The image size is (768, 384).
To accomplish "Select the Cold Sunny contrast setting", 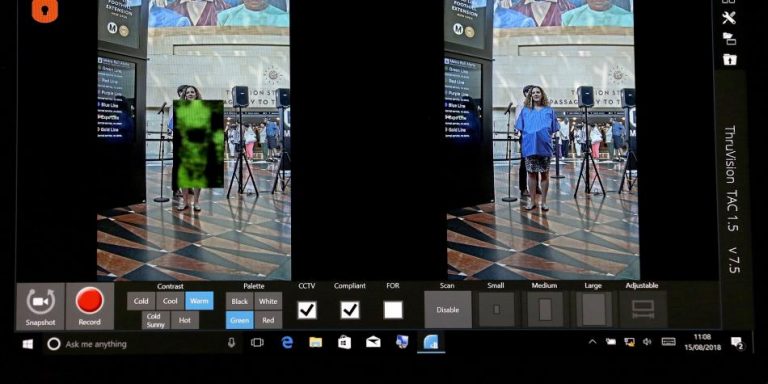I will [156, 320].
